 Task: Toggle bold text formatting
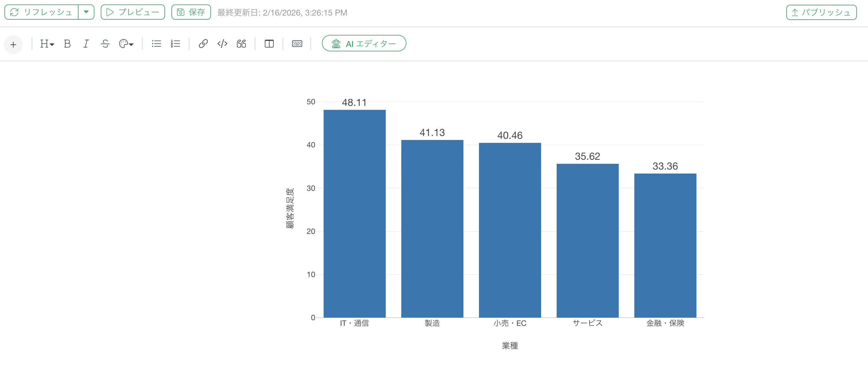coord(67,44)
